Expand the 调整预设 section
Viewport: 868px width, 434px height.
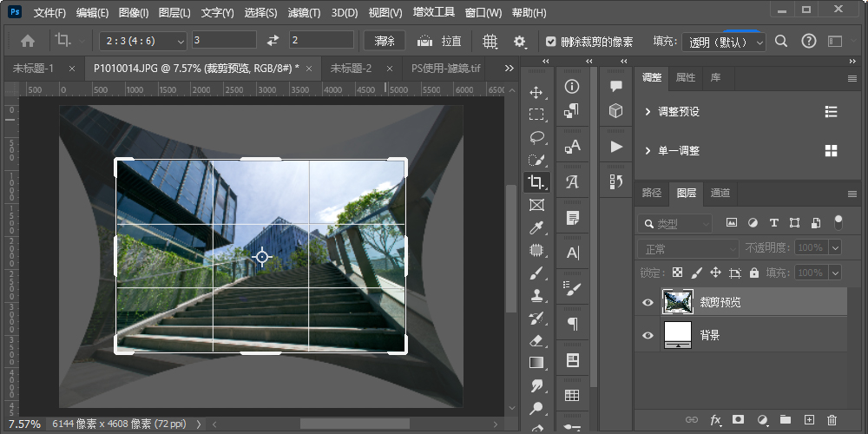click(x=648, y=112)
